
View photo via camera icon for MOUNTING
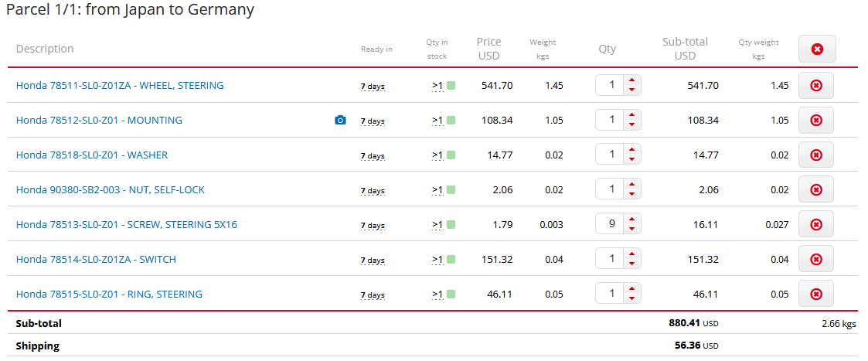point(340,120)
